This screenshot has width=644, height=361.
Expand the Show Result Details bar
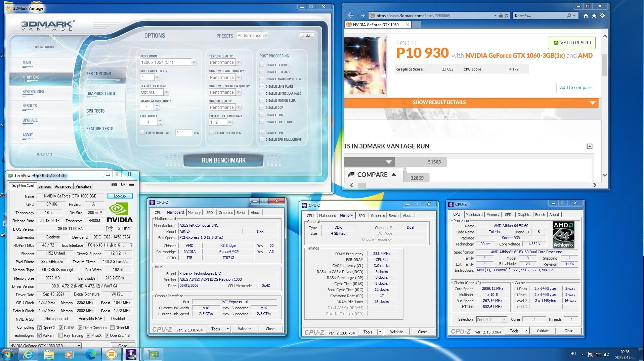coord(471,102)
